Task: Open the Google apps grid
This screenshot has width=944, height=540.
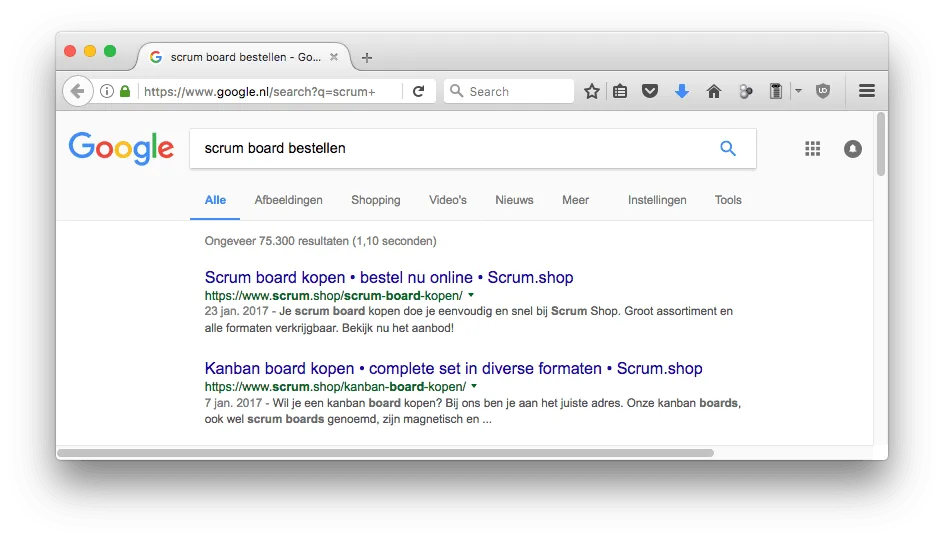Action: coord(813,148)
